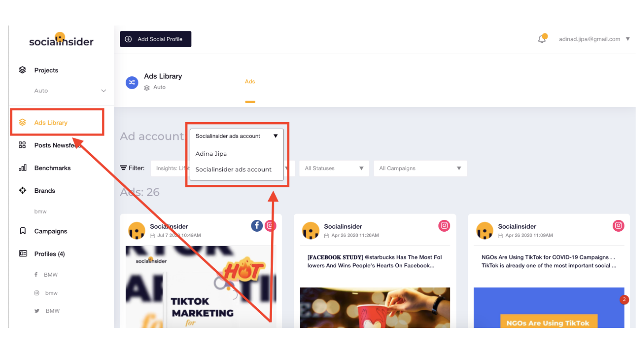The image size is (644, 353).
Task: Click the Profiles card icon
Action: (x=22, y=254)
